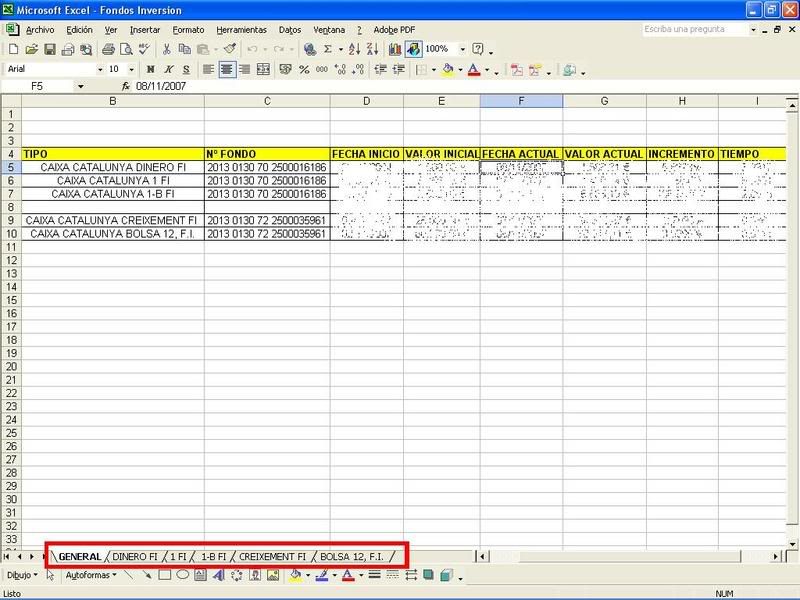The height and width of the screenshot is (600, 800).
Task: Switch to the CREIXEMENT FI sheet tab
Action: tap(272, 557)
